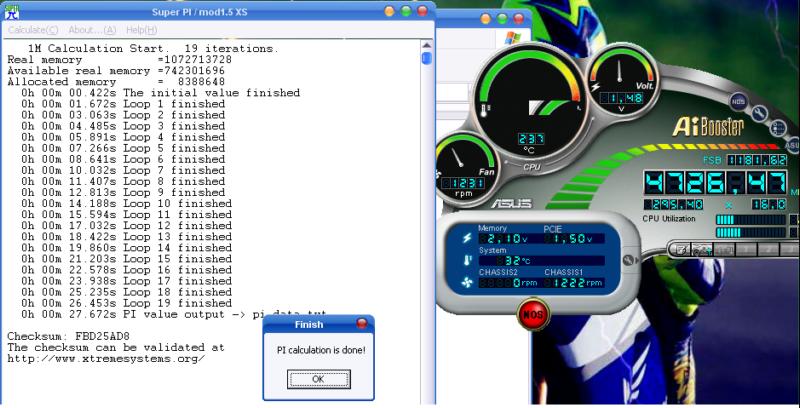Viewport: 800px width, 408px height.
Task: Click the Windows flag logo in background window
Action: click(x=512, y=38)
